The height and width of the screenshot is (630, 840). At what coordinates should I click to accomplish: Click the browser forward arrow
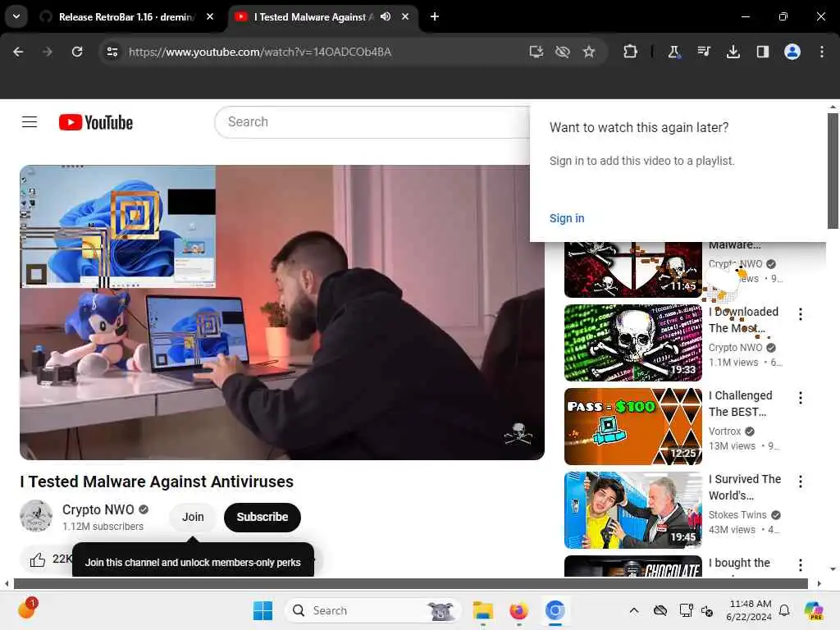coord(47,52)
